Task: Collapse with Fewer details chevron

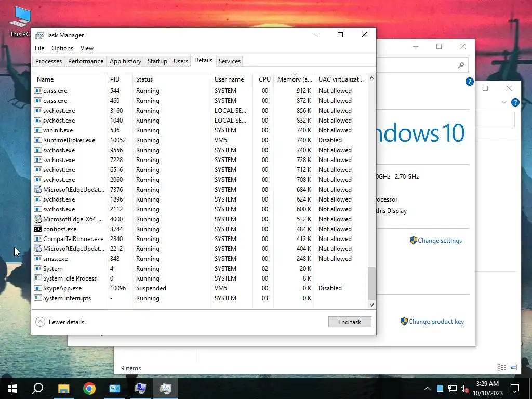Action: tap(40, 322)
